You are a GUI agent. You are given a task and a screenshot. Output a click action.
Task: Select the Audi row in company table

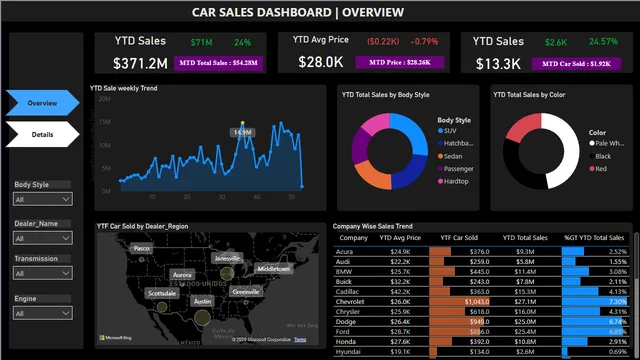(481, 262)
